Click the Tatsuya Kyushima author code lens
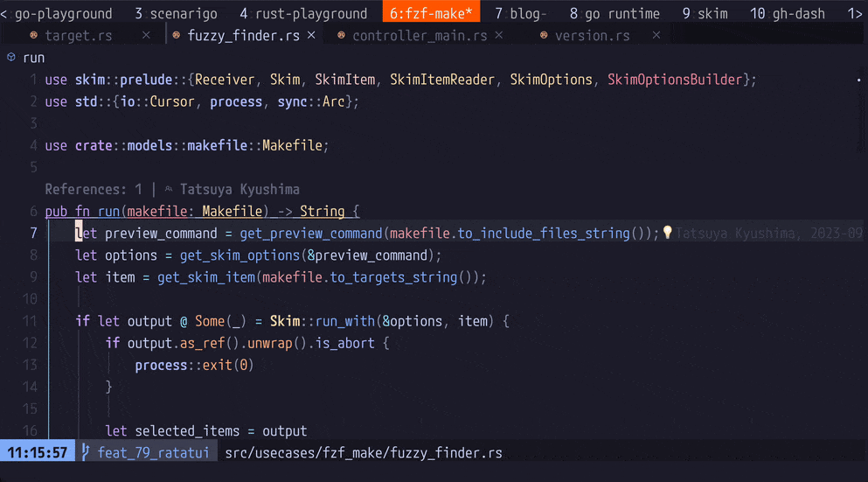The height and width of the screenshot is (482, 868). pyautogui.click(x=240, y=190)
